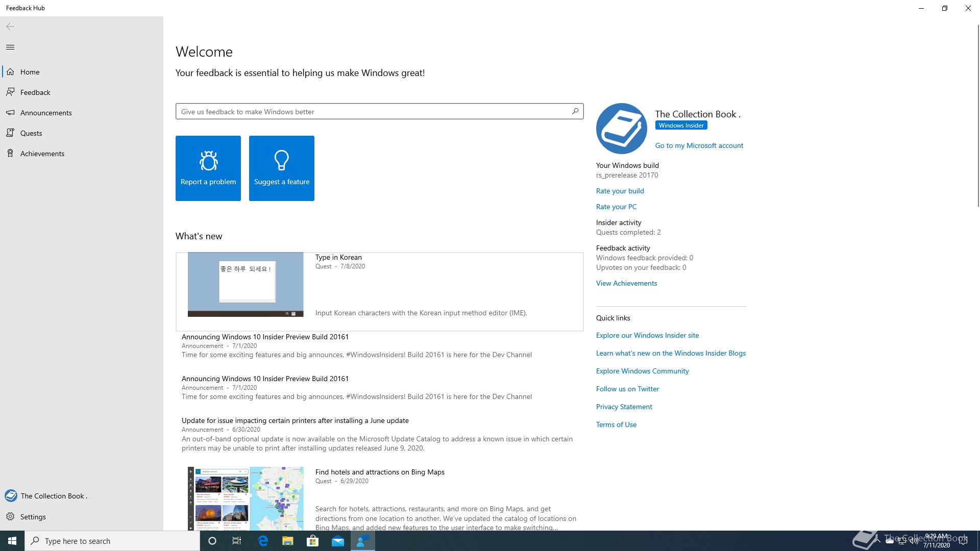Click the taskbar search box

pyautogui.click(x=112, y=541)
